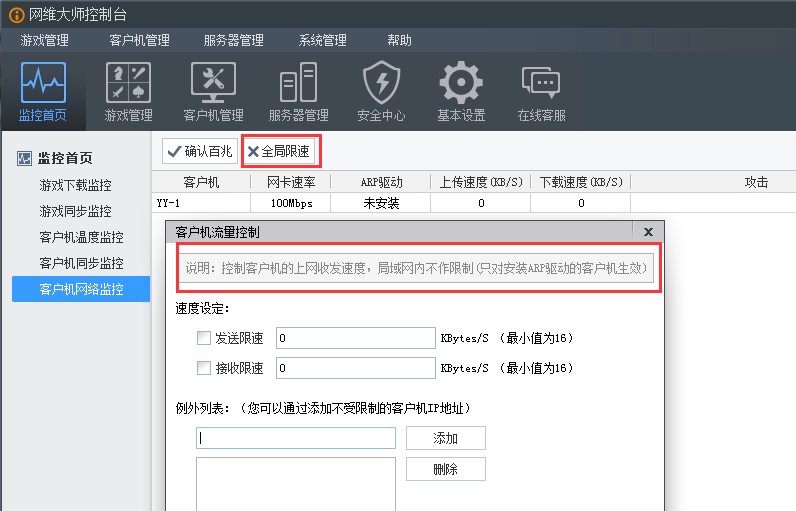Click the app logo icon in title bar
Screen dimensions: 796x511
coord(16,15)
